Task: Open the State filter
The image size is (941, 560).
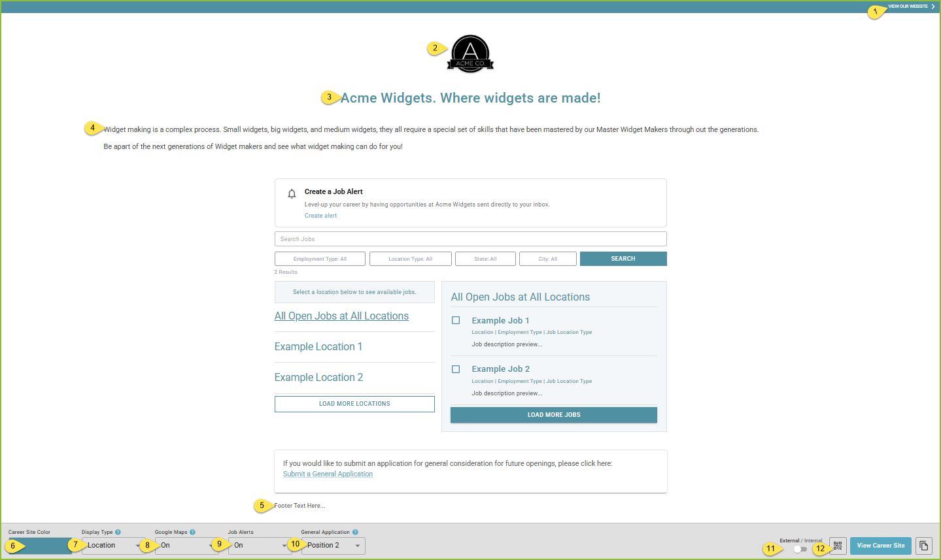Action: click(x=485, y=259)
